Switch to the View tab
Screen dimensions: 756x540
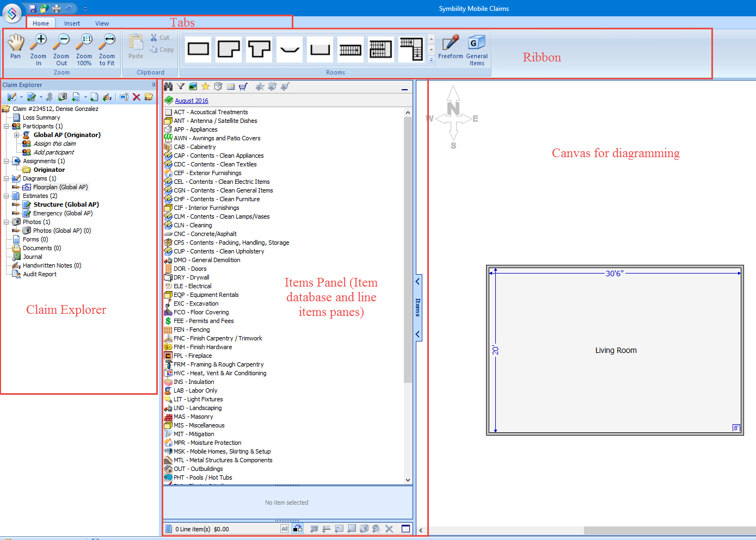pos(102,23)
